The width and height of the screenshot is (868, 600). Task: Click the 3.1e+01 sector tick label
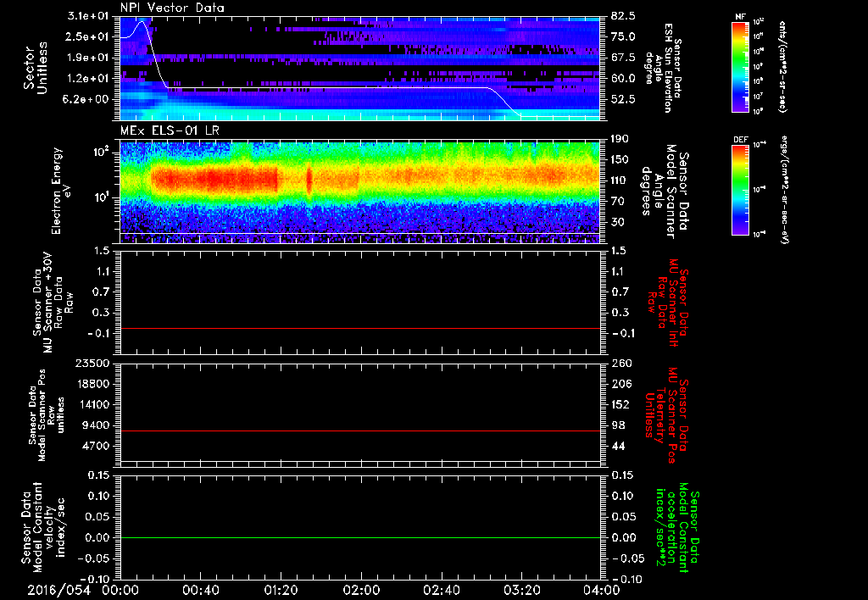click(89, 16)
